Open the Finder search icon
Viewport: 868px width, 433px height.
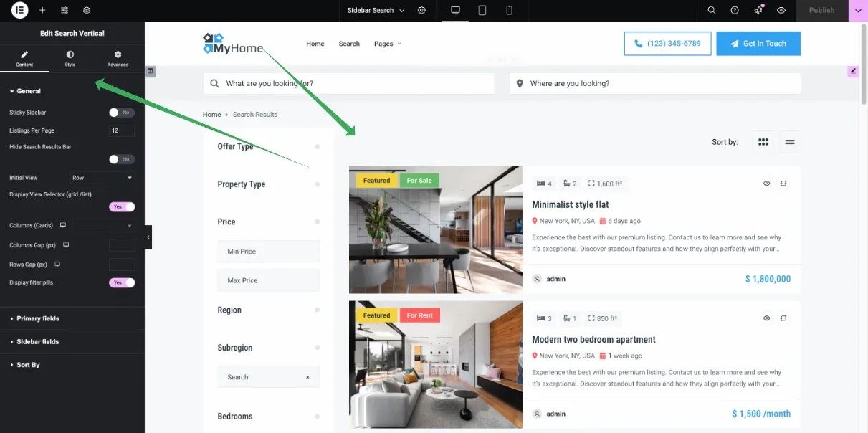coord(712,10)
